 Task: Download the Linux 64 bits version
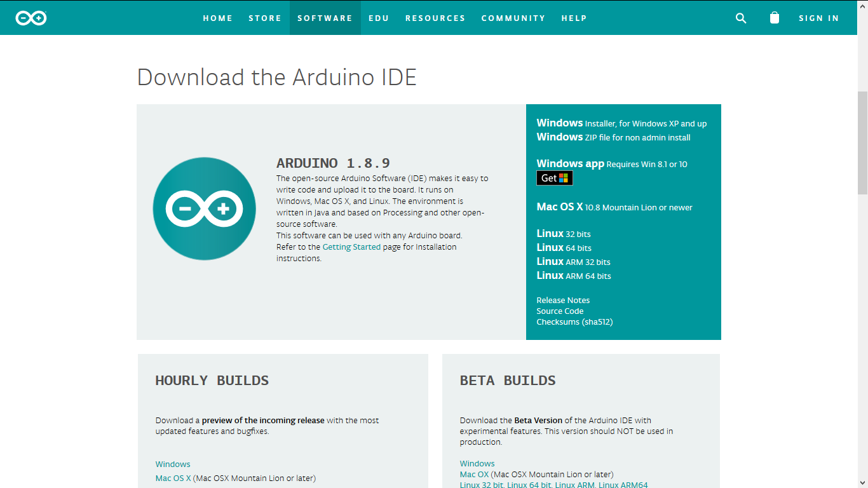(564, 248)
